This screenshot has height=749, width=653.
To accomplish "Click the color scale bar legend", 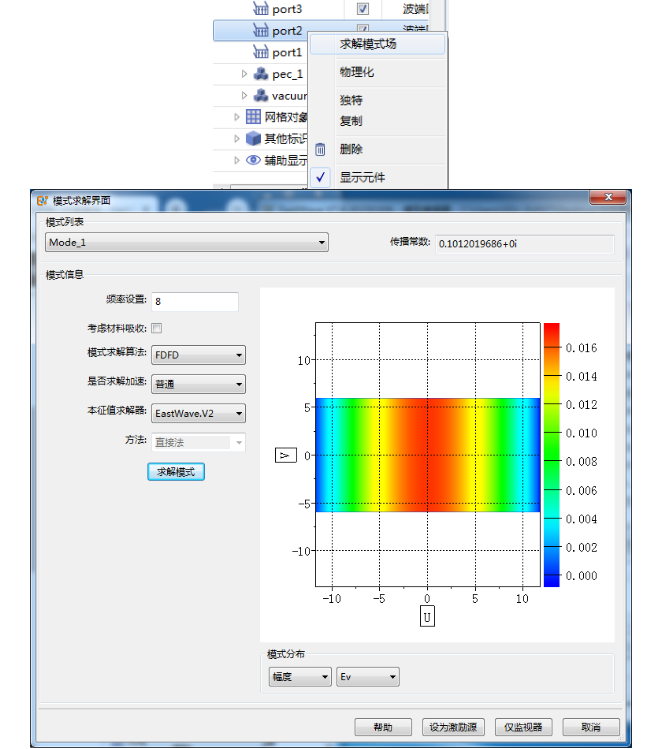I will 551,454.
